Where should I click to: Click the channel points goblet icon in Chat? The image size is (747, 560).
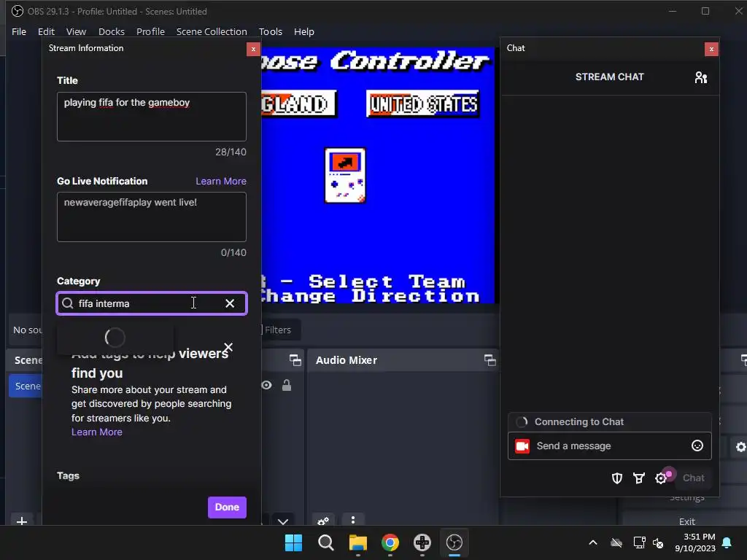[639, 478]
